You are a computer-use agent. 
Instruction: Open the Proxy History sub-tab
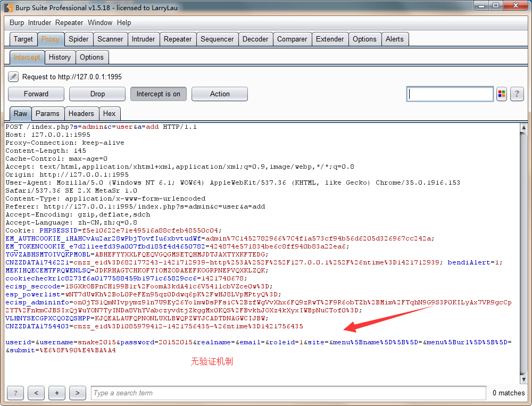[60, 57]
